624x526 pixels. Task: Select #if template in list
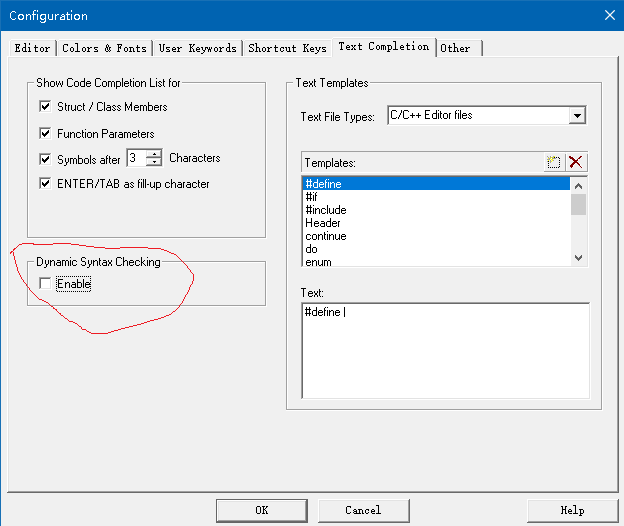coord(436,197)
